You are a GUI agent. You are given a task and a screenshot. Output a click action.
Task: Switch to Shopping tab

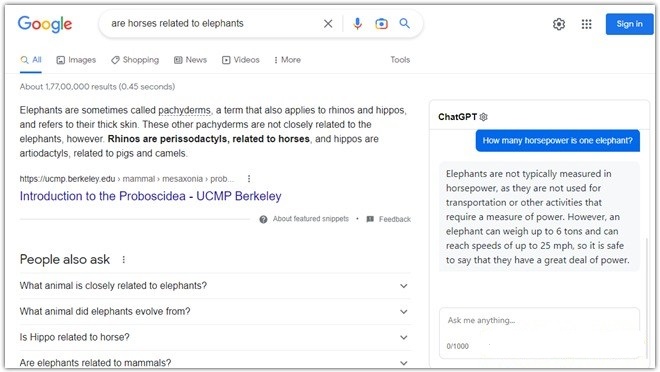pyautogui.click(x=135, y=60)
